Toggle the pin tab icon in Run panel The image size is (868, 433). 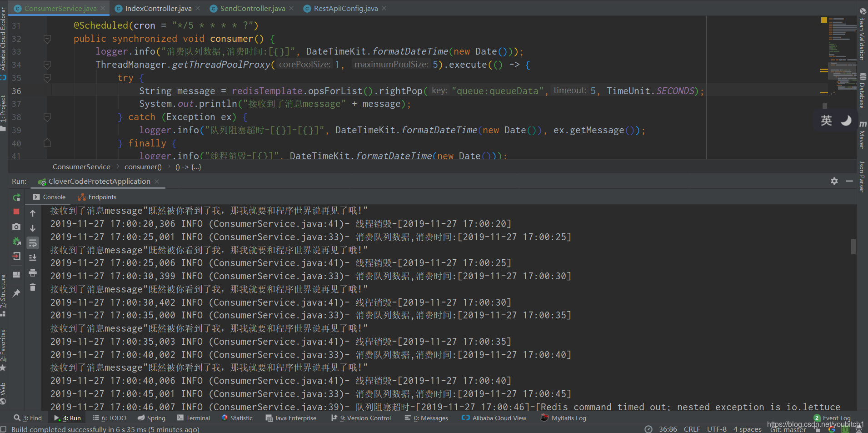[16, 293]
